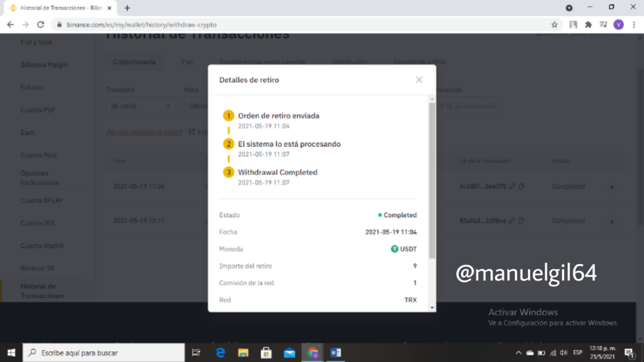Switch to the Fiat tab
Viewport: 644px width, 362px height.
tap(187, 62)
